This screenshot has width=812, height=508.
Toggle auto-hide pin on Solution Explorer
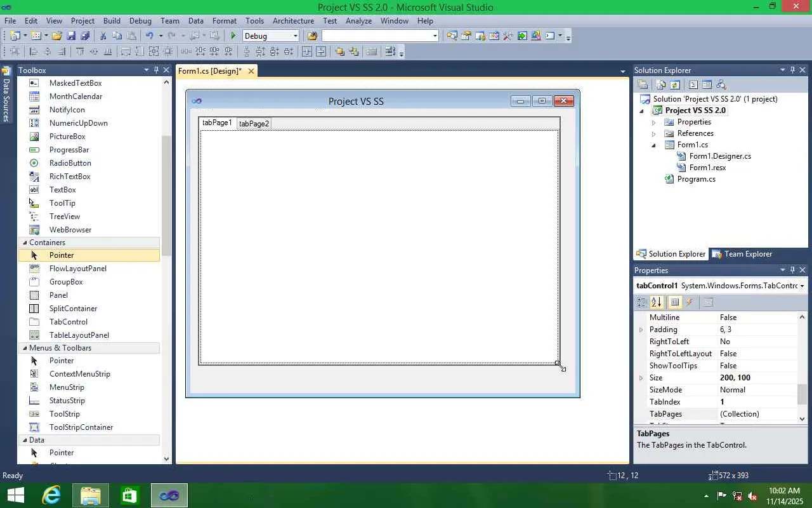[x=792, y=70]
